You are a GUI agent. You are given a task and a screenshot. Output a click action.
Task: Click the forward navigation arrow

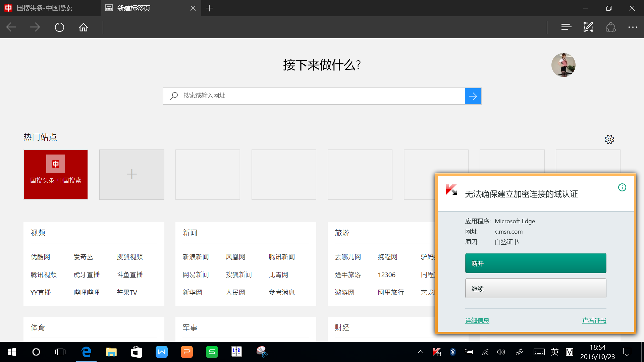(x=35, y=27)
